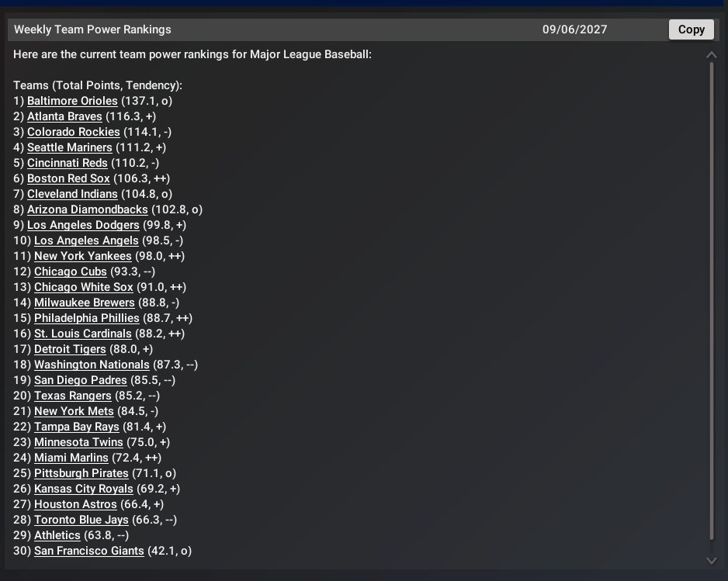Open the Pittsburgh Pirates link
Screen dimensions: 728x581
(x=81, y=473)
